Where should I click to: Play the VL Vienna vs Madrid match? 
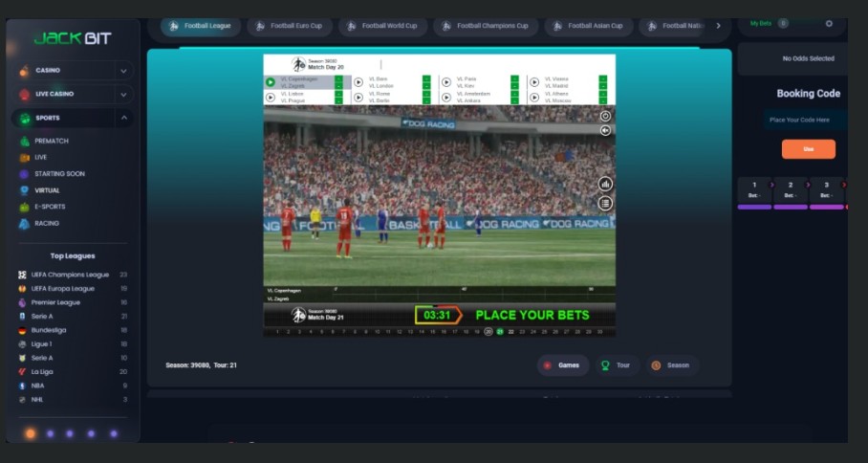tap(533, 81)
